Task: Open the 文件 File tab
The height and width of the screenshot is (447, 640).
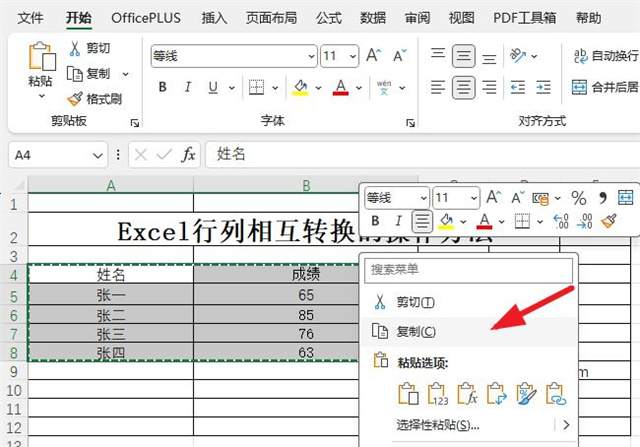Action: 31,18
